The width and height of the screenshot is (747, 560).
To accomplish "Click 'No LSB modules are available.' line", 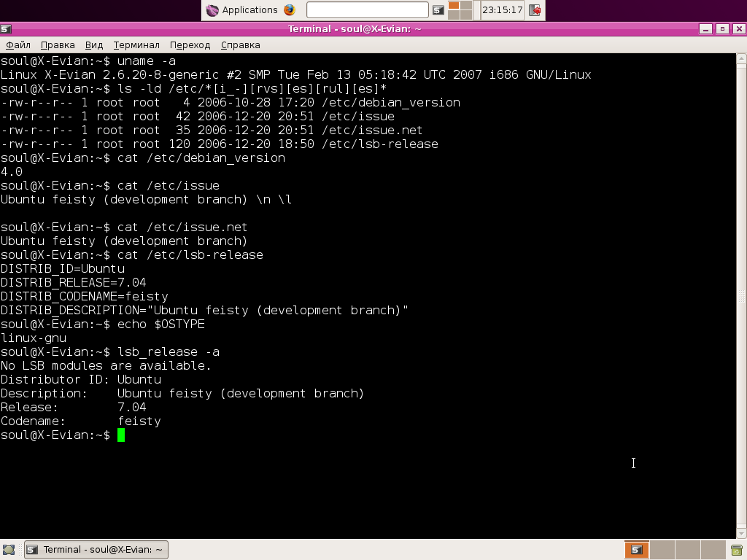I will 106,366.
